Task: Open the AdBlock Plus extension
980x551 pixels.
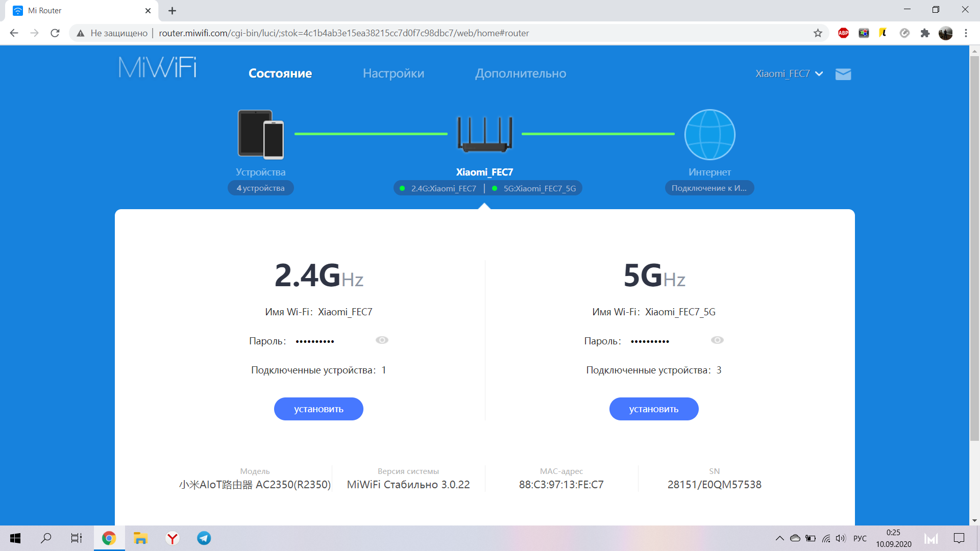Action: [x=843, y=33]
